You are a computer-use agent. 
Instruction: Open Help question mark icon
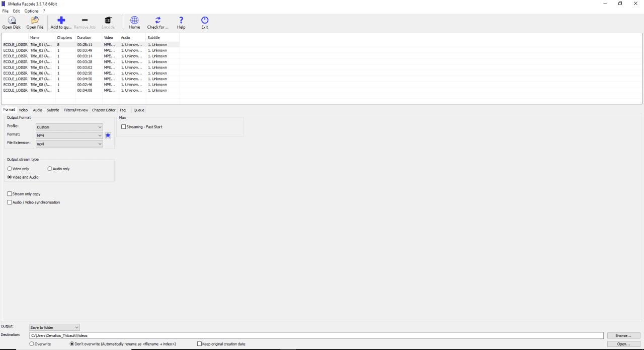(181, 20)
